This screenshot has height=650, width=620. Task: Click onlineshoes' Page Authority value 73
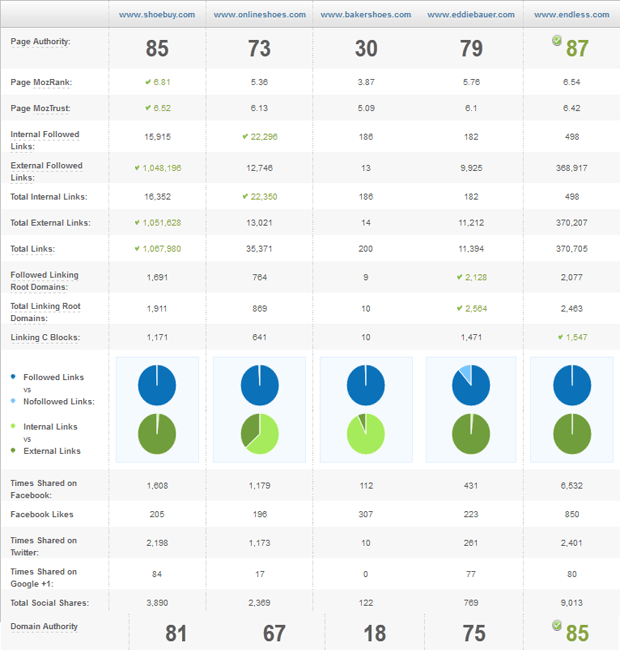coord(259,49)
